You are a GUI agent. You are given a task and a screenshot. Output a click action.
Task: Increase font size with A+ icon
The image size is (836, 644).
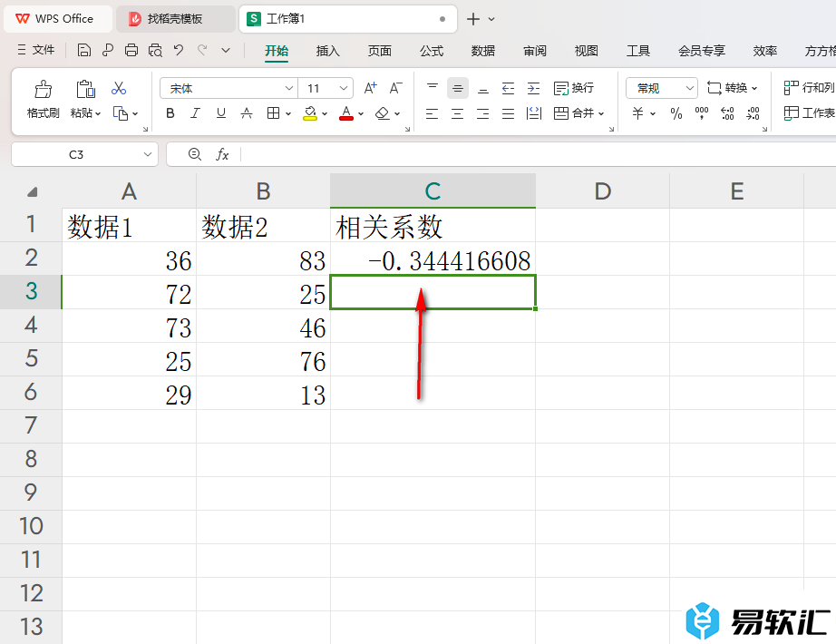[x=371, y=88]
